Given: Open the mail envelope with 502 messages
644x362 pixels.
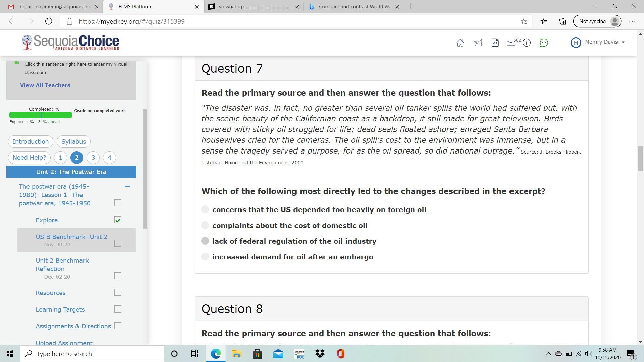Looking at the screenshot, I should click(x=511, y=43).
